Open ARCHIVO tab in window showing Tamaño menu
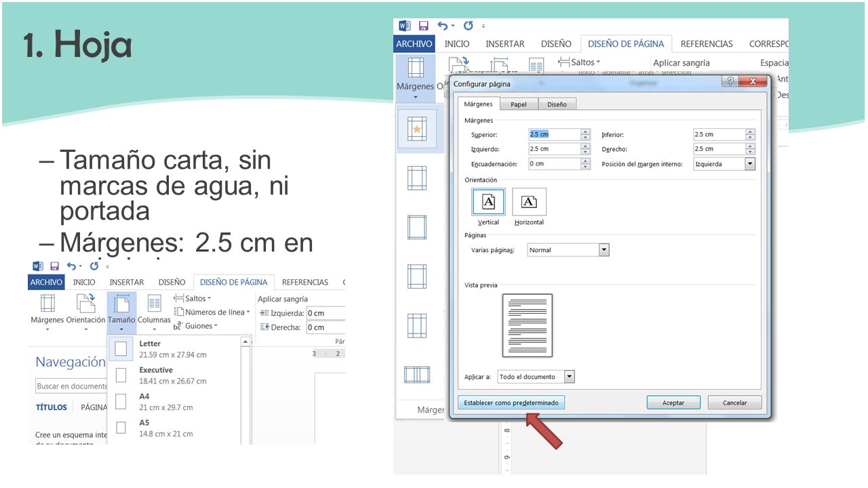This screenshot has width=868, height=488. click(x=47, y=283)
